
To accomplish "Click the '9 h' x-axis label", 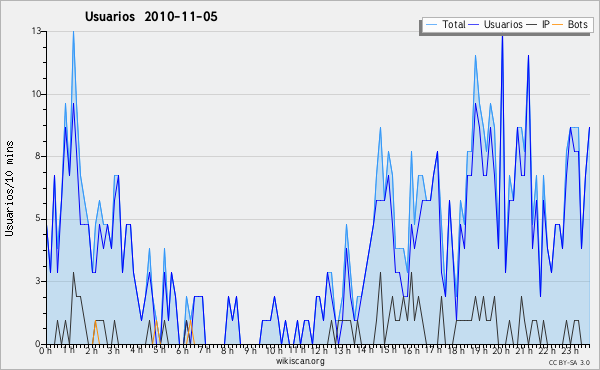I will tap(250, 350).
